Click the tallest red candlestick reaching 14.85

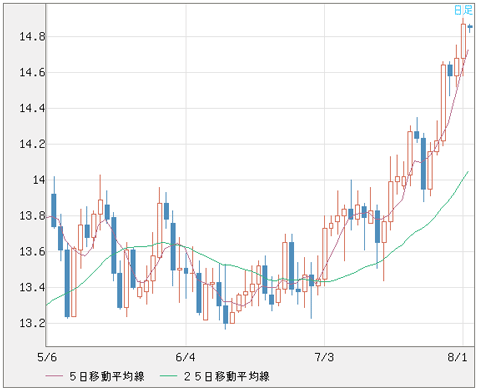click(463, 42)
